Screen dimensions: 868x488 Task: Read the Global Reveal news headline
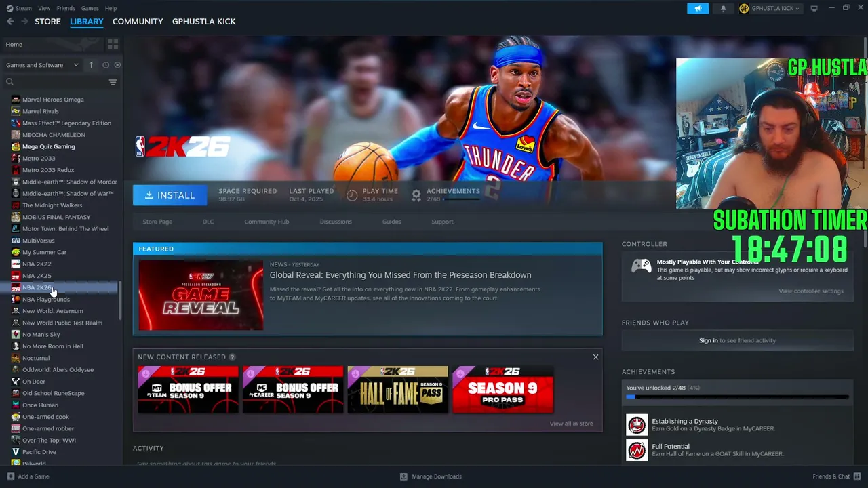click(400, 275)
